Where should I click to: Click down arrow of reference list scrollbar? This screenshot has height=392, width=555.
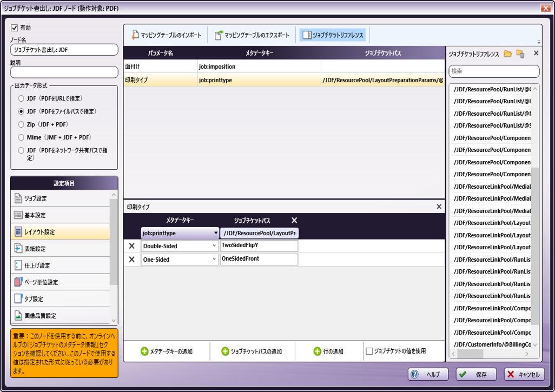(x=535, y=344)
